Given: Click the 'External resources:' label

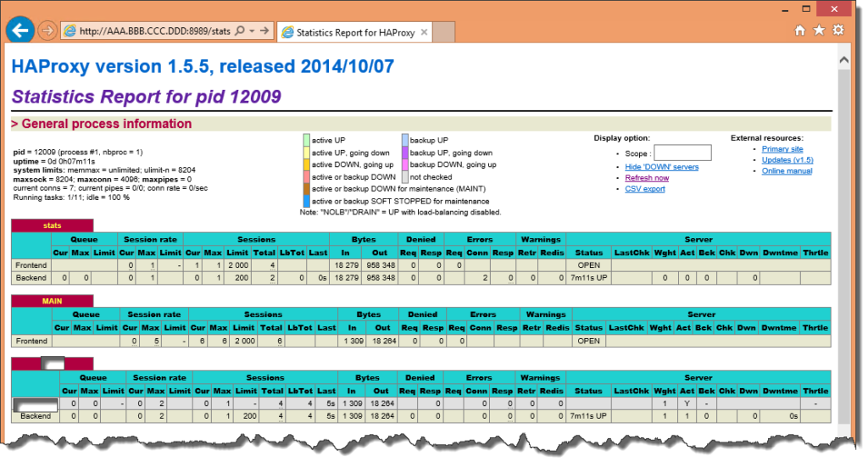Looking at the screenshot, I should coord(766,138).
